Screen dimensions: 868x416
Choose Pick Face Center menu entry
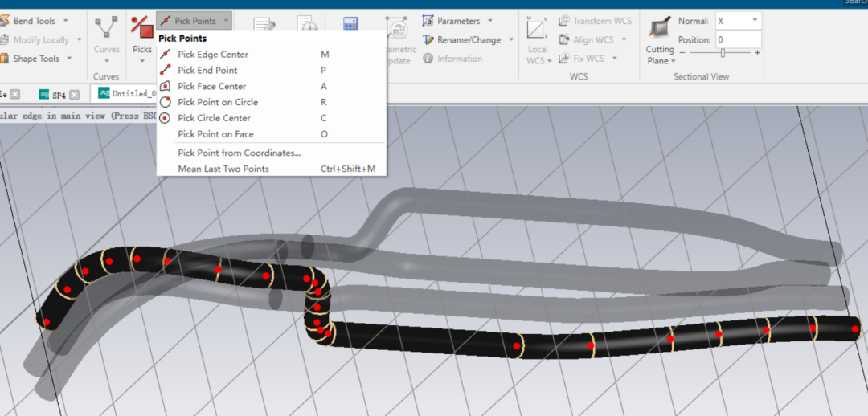pos(272,86)
